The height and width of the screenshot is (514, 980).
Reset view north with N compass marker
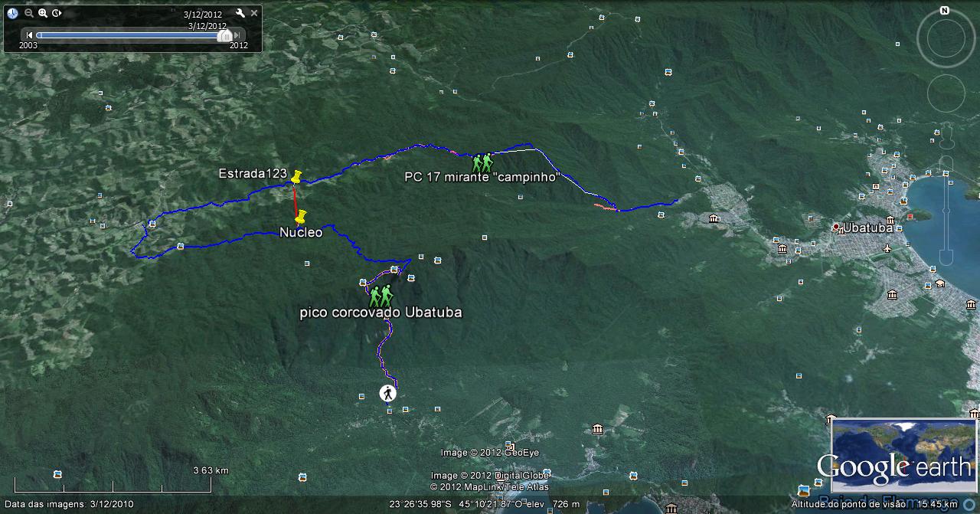click(x=945, y=11)
